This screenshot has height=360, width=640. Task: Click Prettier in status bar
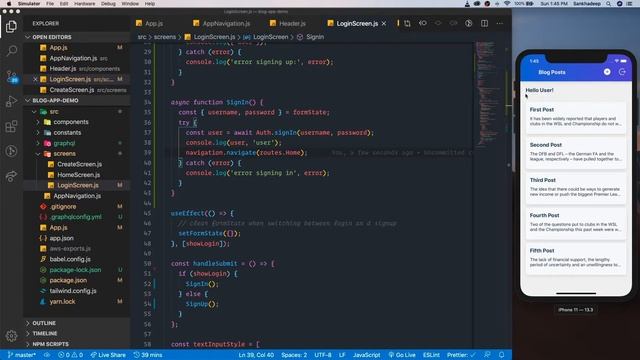click(461, 355)
